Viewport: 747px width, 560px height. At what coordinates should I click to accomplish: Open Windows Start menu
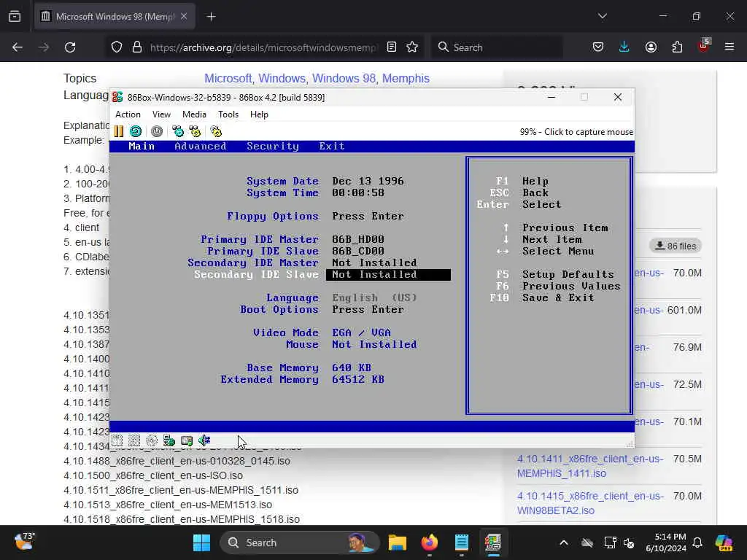(x=201, y=542)
